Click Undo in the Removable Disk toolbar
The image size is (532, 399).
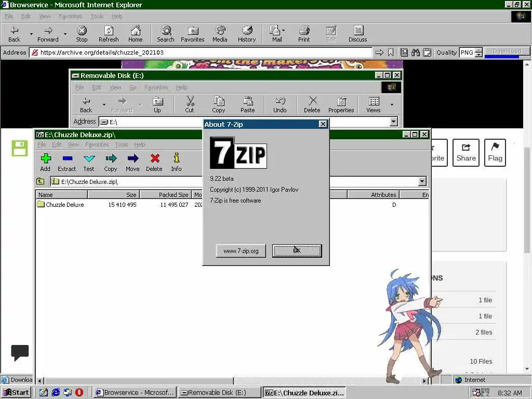[x=280, y=104]
